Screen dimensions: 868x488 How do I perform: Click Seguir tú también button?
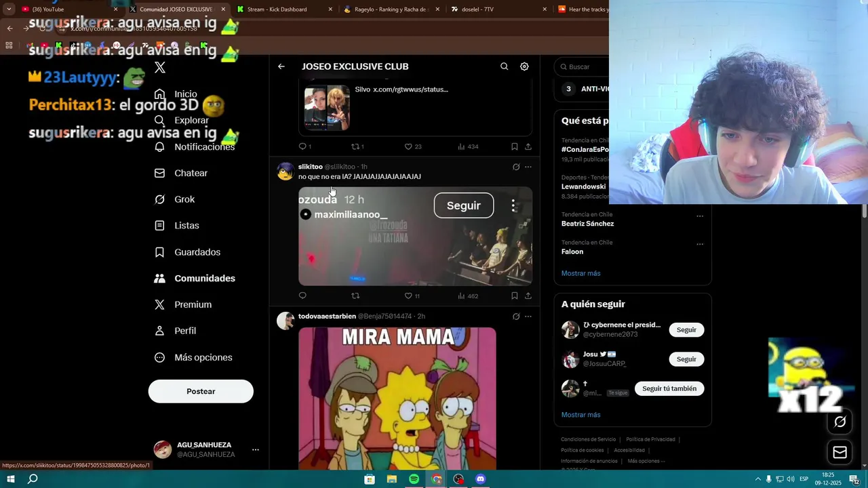669,388
